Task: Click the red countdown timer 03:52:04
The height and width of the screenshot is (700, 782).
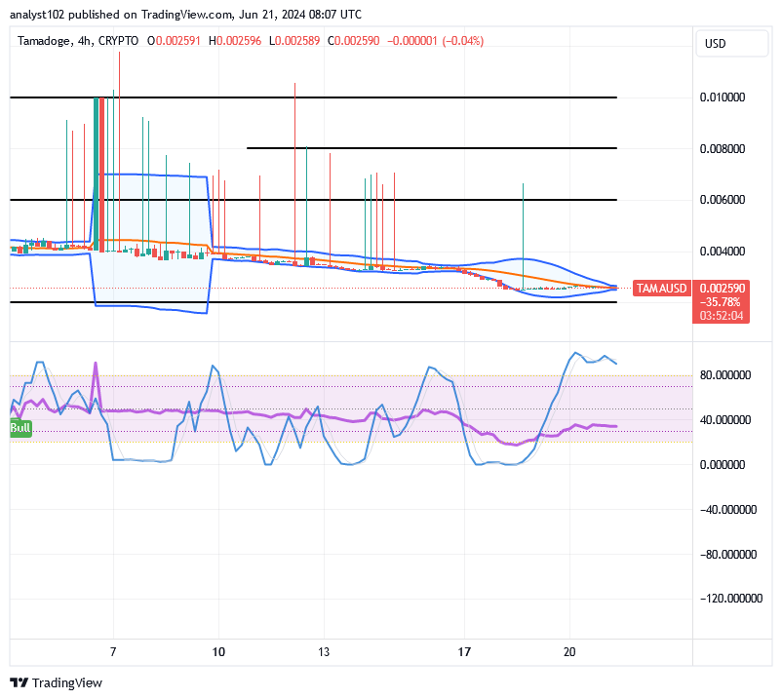Action: [x=722, y=315]
